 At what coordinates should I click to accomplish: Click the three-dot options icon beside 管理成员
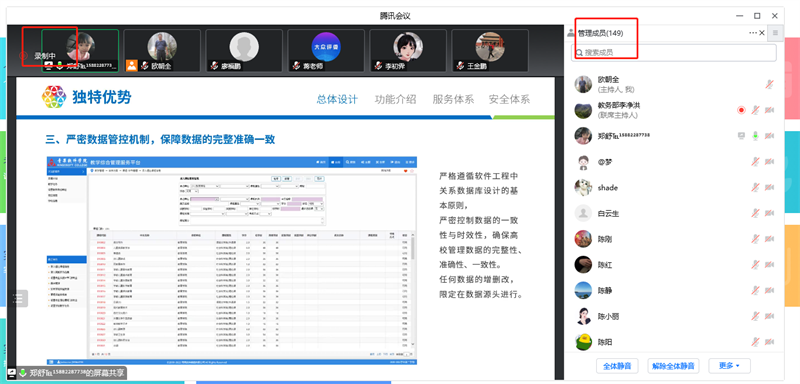[x=753, y=33]
